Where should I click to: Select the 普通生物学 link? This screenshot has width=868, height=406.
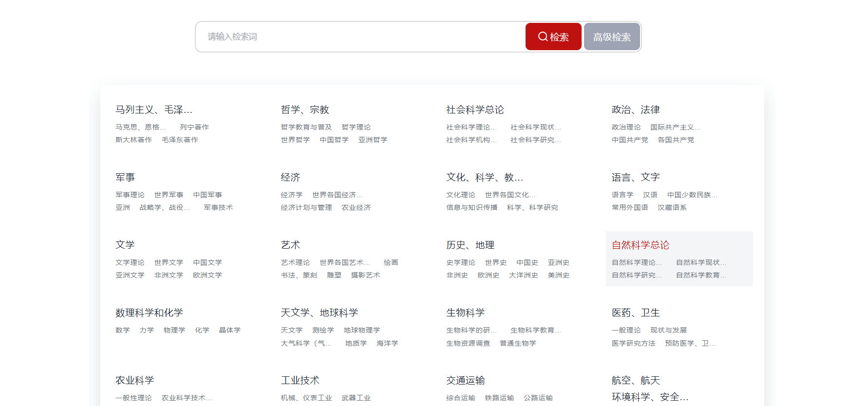point(518,343)
